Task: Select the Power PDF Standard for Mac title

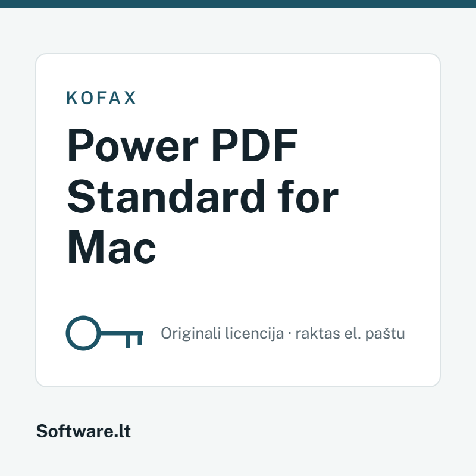Action: pos(202,196)
